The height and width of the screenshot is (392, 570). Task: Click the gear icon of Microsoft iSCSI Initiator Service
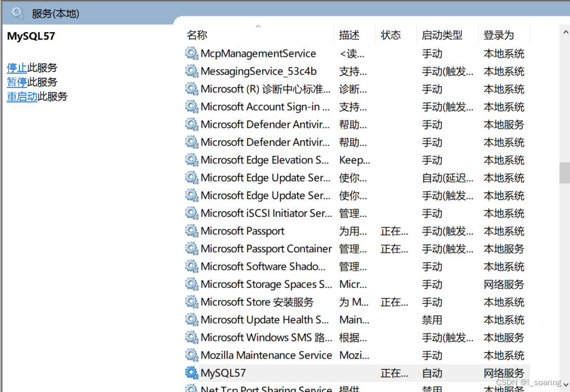pos(192,213)
